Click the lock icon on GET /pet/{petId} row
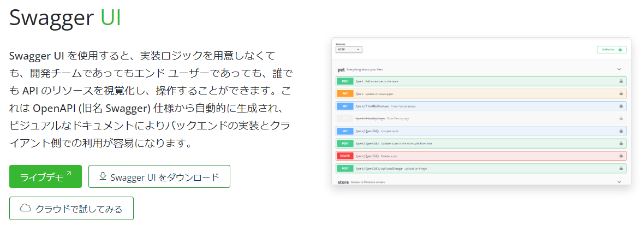Screen dimensions: 644x225 621,131
